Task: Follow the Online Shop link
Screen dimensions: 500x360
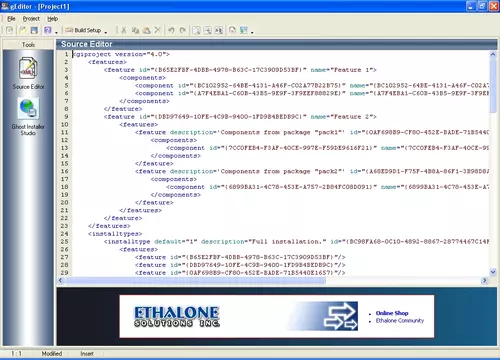Action: point(392,313)
